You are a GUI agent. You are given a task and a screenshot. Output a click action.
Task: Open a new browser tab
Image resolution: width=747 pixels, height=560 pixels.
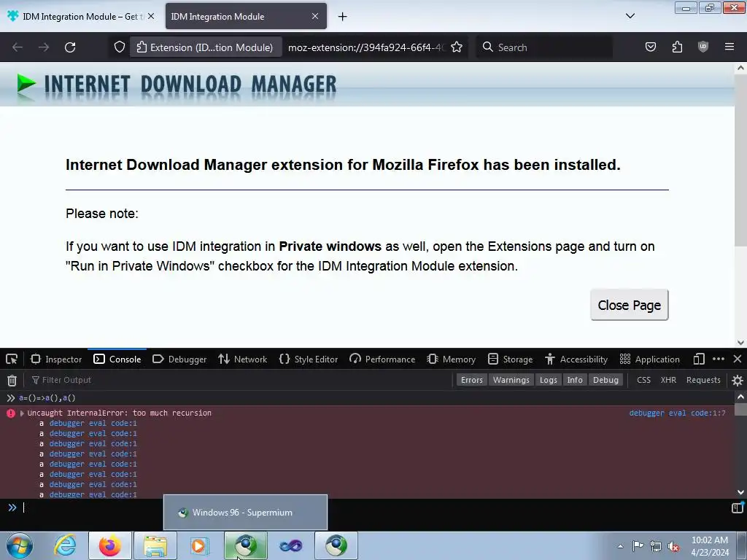click(342, 17)
